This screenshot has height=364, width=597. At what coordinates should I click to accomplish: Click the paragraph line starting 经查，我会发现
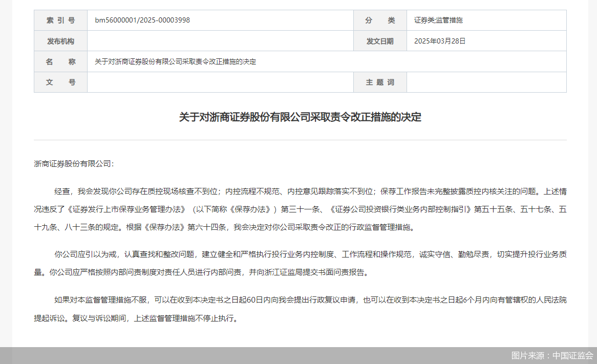pos(310,191)
